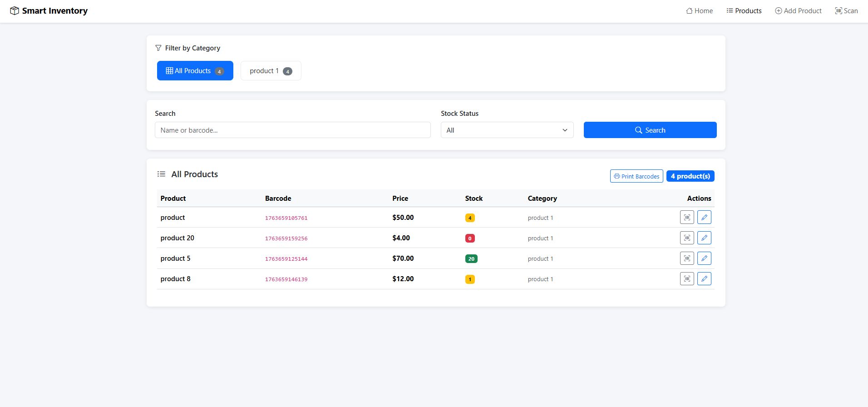
Task: Click the blue Search button
Action: tap(650, 130)
